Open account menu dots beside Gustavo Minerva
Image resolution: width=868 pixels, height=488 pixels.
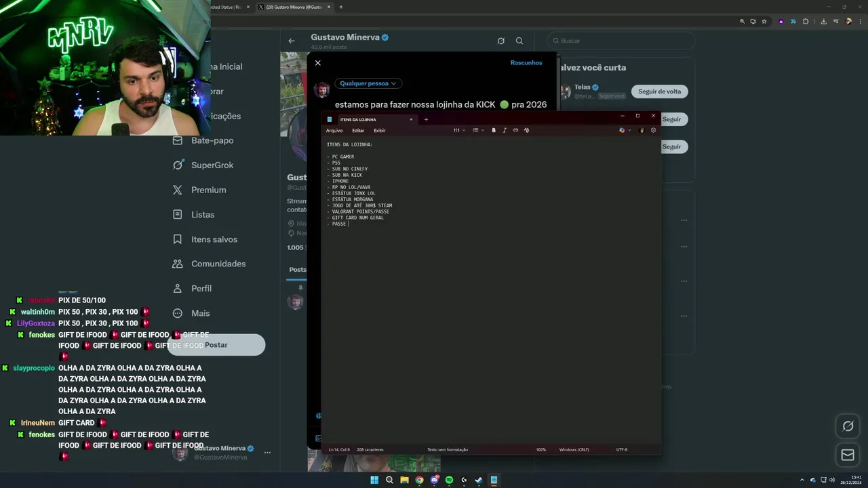[267, 452]
